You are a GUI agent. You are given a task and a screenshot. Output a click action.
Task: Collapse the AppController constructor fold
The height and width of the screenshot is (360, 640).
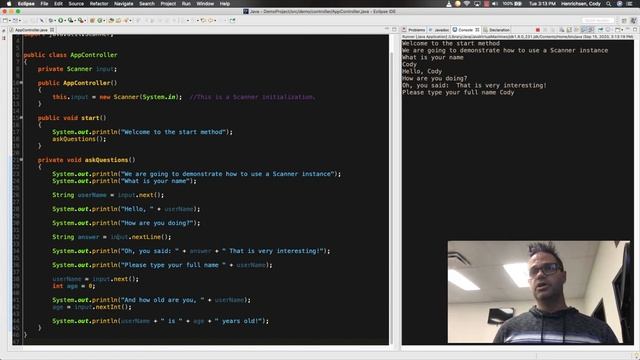(21, 83)
